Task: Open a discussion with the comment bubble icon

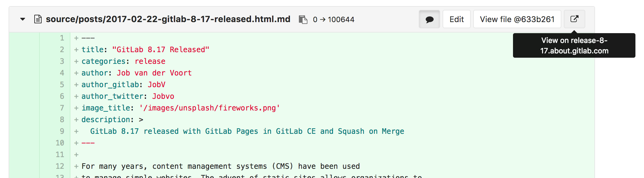Action: (429, 19)
